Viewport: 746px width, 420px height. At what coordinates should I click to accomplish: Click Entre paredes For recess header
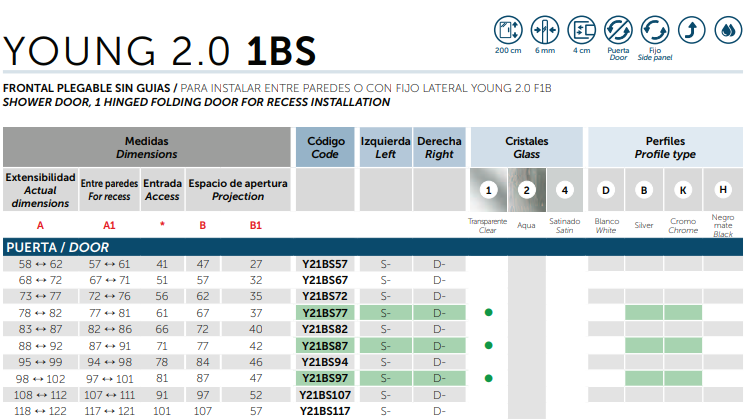click(x=109, y=190)
